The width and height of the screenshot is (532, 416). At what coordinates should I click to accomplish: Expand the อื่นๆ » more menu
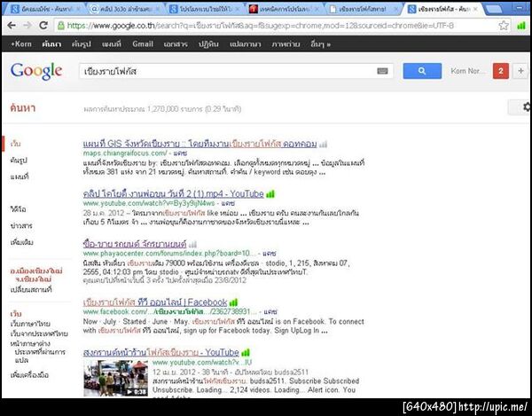(x=320, y=43)
